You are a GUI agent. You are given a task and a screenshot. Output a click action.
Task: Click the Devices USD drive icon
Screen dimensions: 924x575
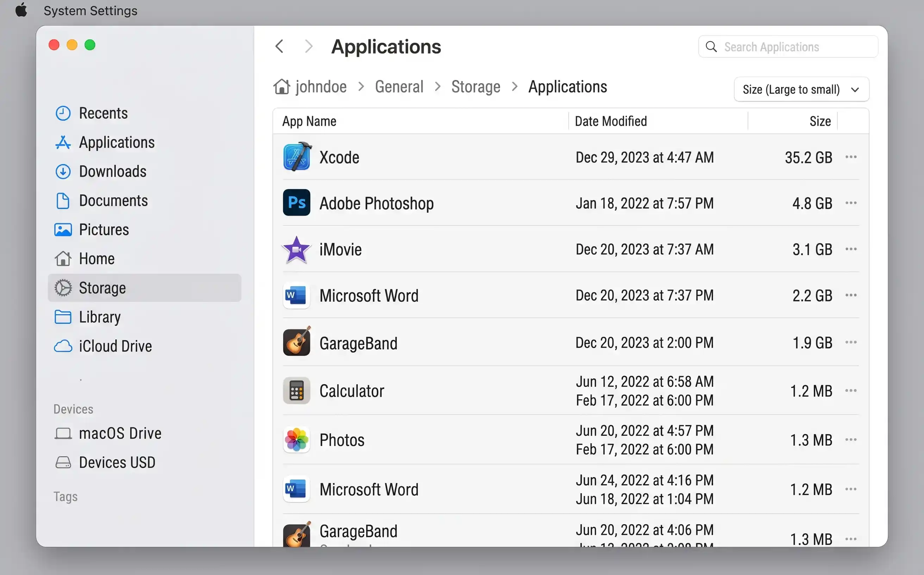pyautogui.click(x=63, y=463)
